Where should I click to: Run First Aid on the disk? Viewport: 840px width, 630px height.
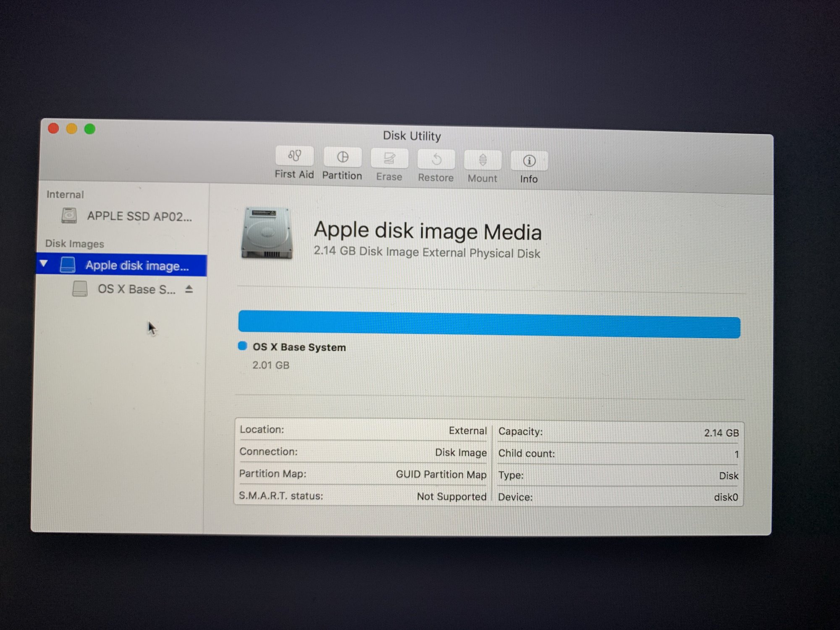pyautogui.click(x=294, y=156)
